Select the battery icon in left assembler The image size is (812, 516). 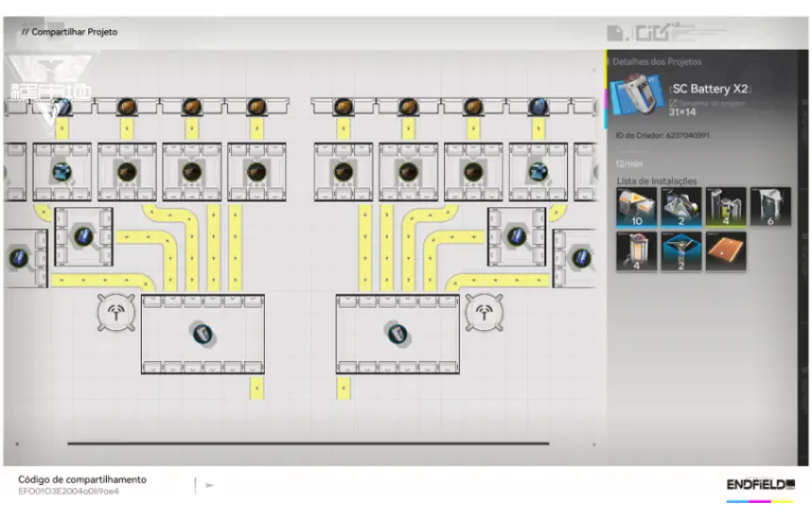(202, 333)
